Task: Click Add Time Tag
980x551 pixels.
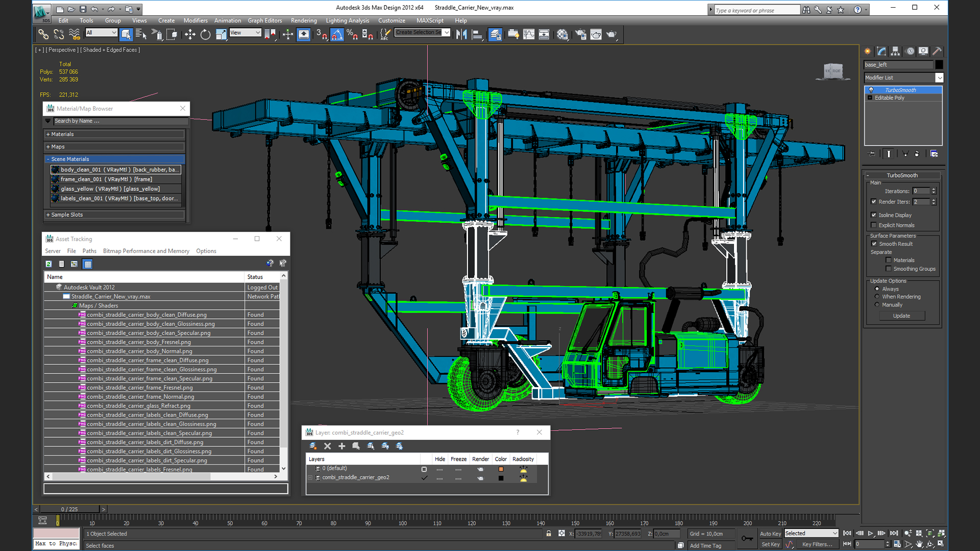Action: (705, 545)
